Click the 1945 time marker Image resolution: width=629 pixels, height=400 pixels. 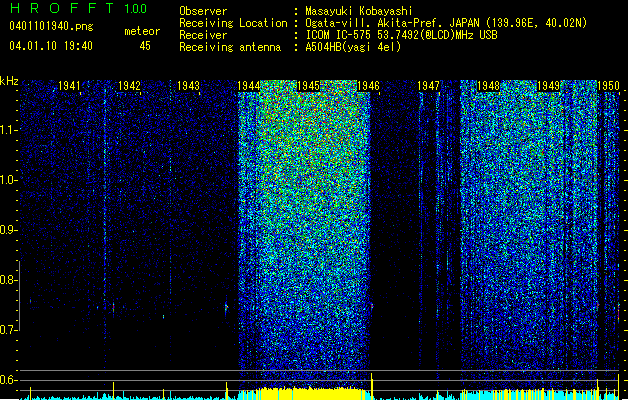pyautogui.click(x=308, y=86)
